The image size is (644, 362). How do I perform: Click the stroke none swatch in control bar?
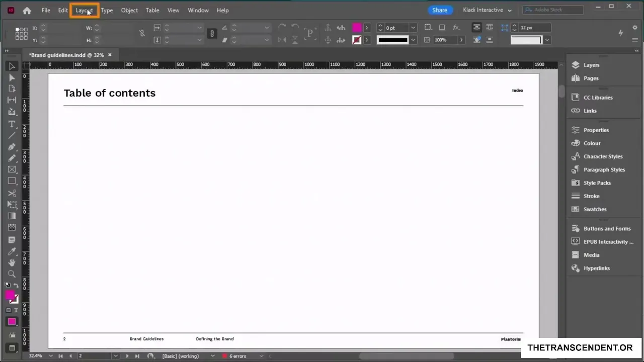coord(357,40)
